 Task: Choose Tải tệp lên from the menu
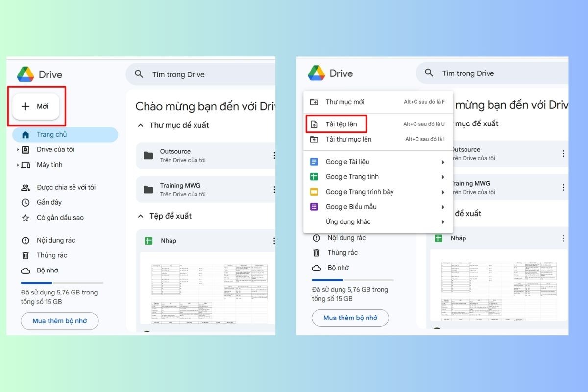378,124
